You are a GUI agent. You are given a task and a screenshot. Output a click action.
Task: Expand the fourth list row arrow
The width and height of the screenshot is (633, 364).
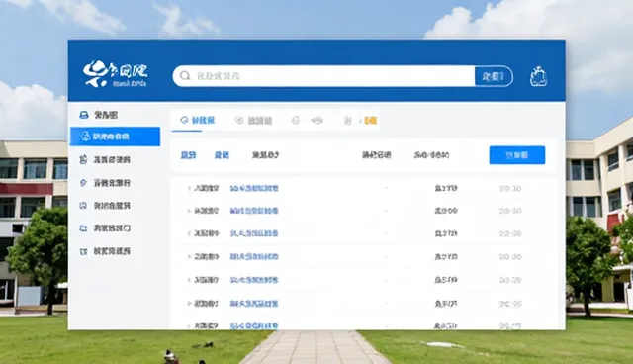click(x=189, y=256)
